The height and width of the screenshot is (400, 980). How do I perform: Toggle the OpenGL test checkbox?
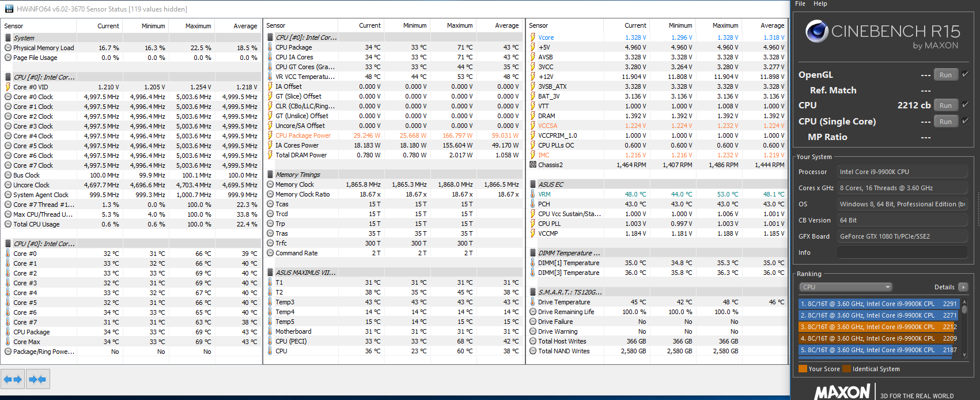[x=965, y=74]
